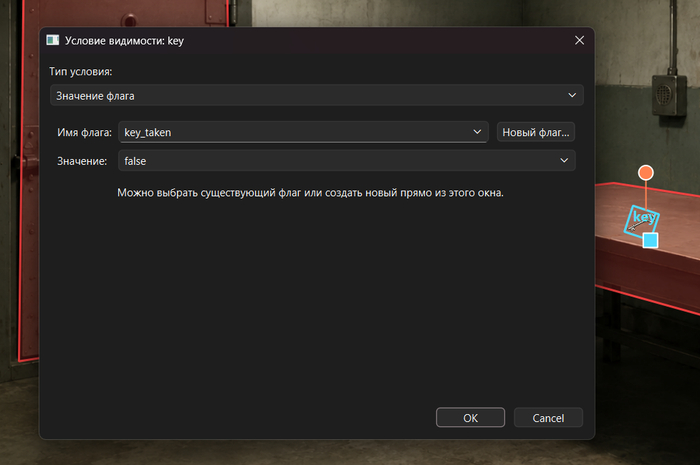Click the chevron of the Значение dropdown

click(x=564, y=161)
